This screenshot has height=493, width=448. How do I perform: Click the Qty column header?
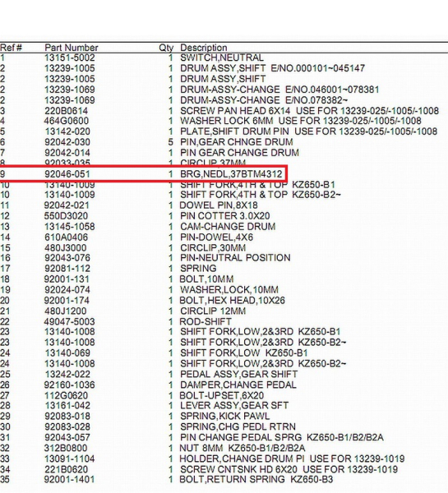pyautogui.click(x=166, y=48)
